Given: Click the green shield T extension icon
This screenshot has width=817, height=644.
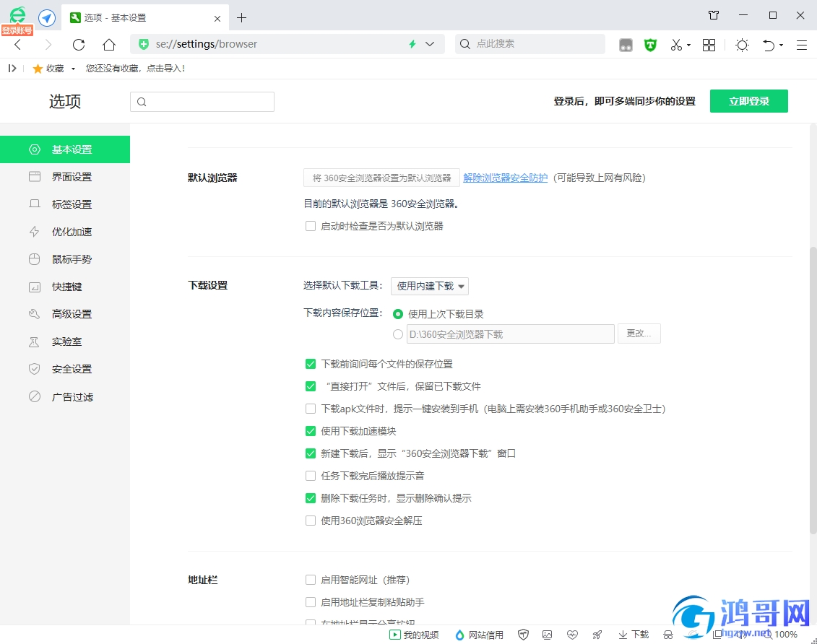Looking at the screenshot, I should (650, 45).
